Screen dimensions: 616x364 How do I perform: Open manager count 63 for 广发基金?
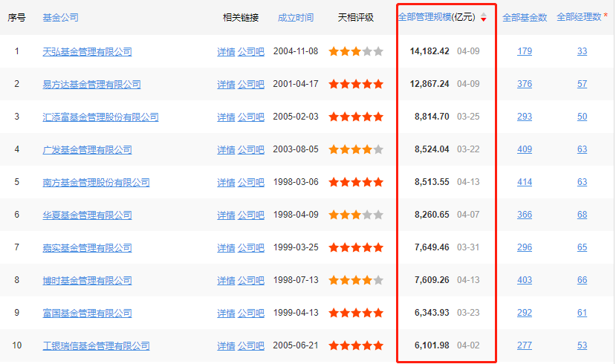[x=582, y=149]
